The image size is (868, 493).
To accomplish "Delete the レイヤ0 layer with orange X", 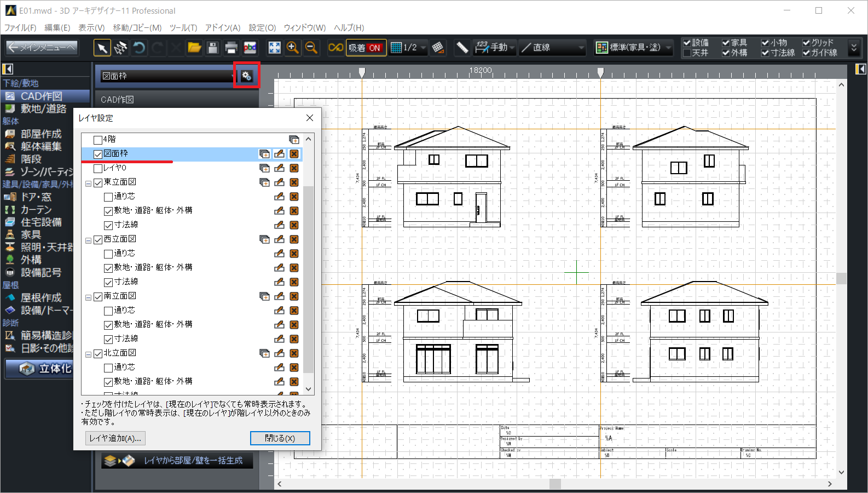I will (x=294, y=168).
